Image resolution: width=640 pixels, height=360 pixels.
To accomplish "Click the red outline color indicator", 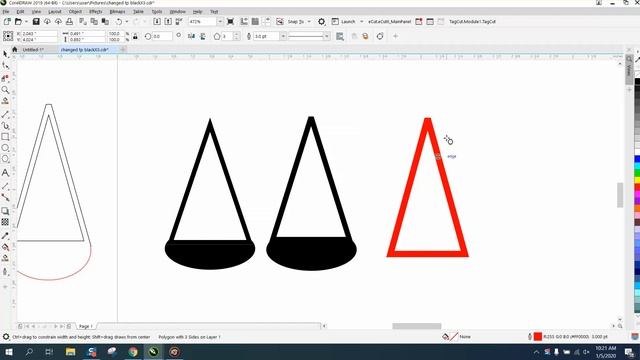I will [538, 337].
